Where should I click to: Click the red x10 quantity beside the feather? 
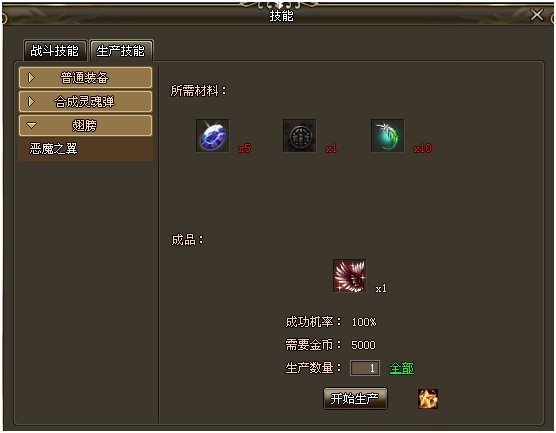[423, 148]
